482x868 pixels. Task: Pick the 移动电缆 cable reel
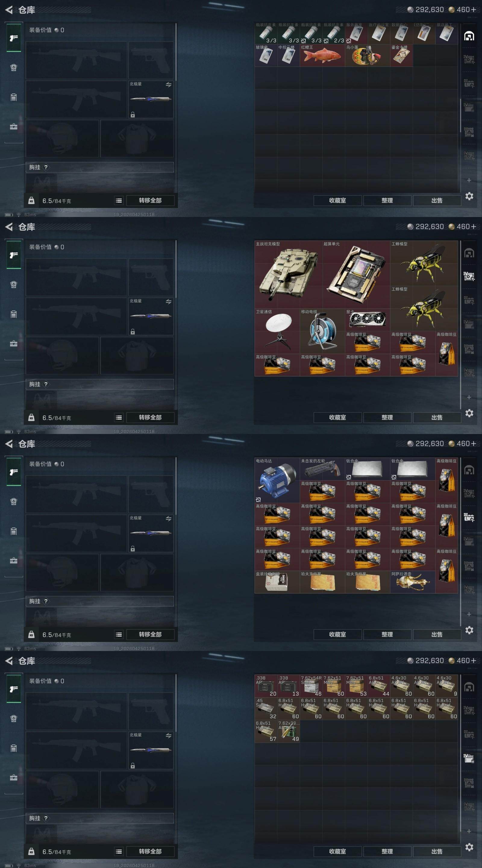[322, 331]
